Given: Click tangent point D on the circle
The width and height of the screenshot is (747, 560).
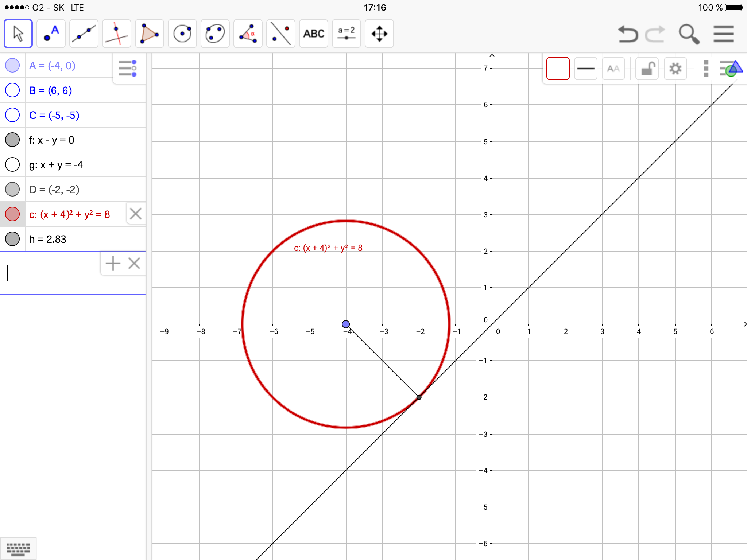Looking at the screenshot, I should coord(419,397).
